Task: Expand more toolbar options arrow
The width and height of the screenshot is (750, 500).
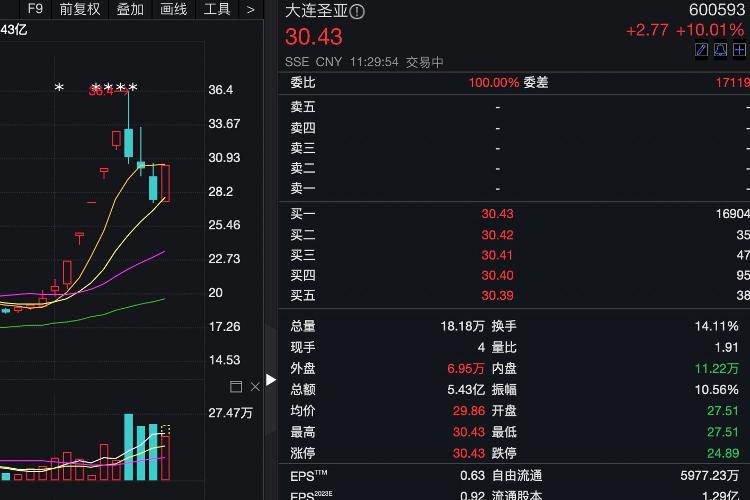Action: point(250,10)
